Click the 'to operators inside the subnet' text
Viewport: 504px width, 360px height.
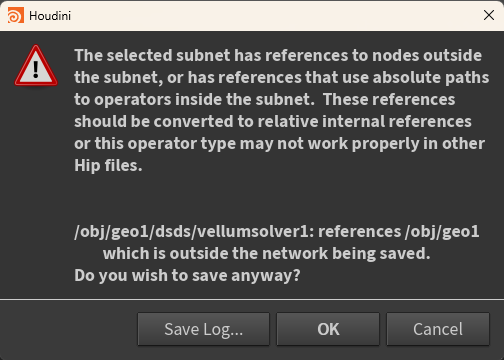194,99
